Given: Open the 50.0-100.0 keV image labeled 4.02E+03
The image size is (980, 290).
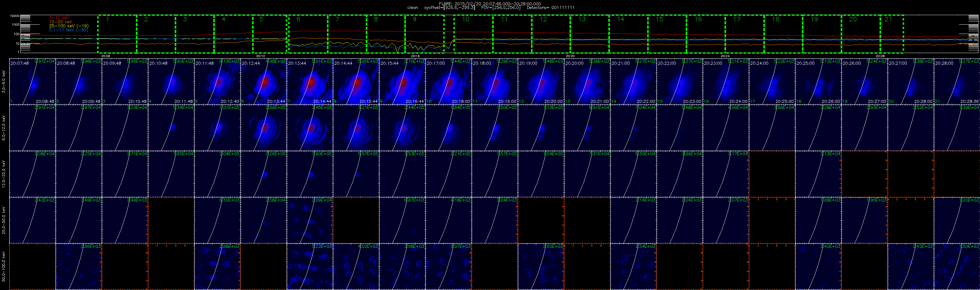Looking at the screenshot, I should (x=356, y=266).
